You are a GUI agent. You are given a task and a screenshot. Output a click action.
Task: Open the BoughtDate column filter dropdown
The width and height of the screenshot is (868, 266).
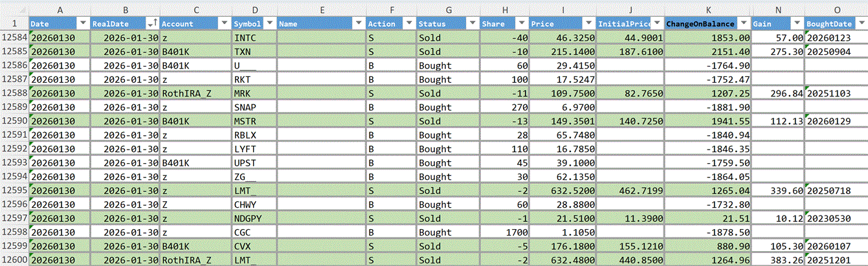(x=861, y=23)
